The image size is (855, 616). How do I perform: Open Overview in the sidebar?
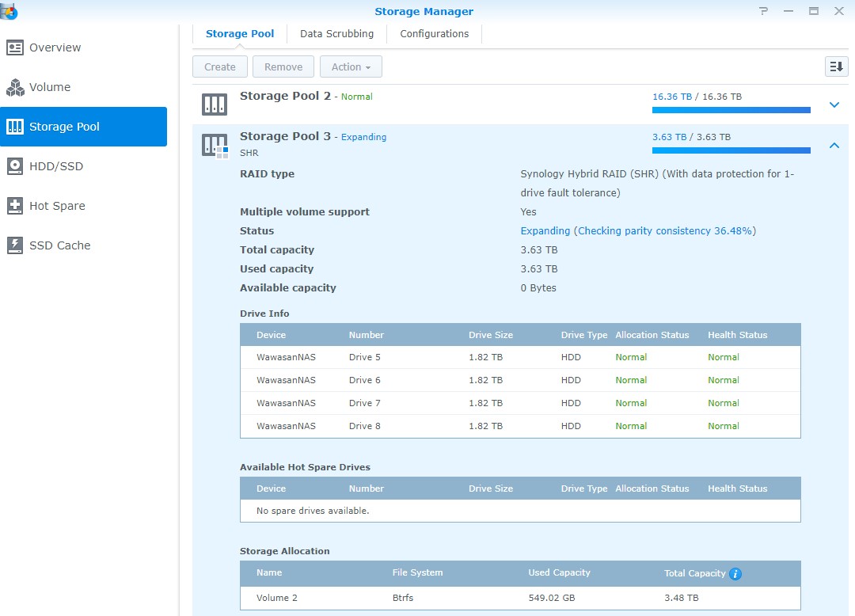click(83, 48)
